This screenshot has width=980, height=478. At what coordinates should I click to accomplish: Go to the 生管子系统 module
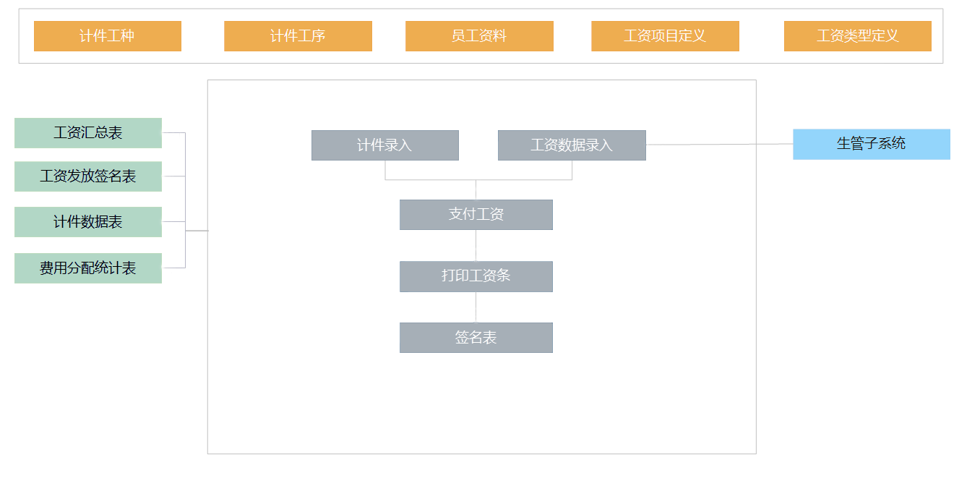(x=871, y=144)
